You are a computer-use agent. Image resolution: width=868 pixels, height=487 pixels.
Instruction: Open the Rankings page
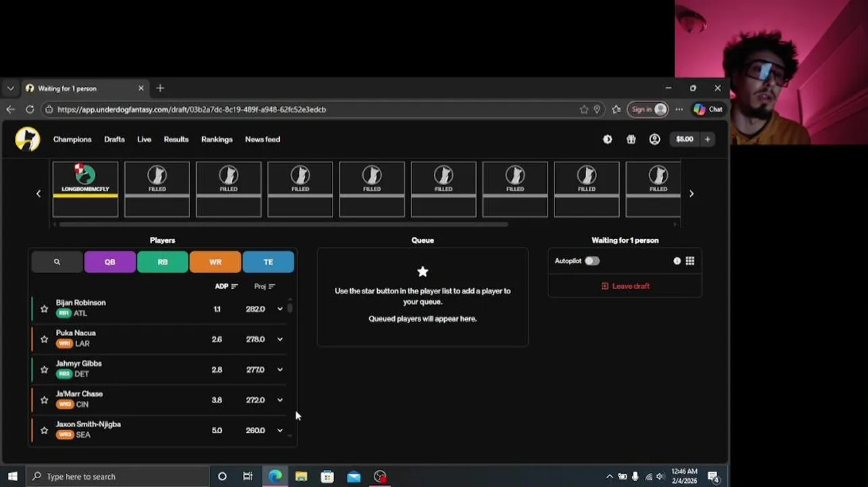click(x=216, y=139)
